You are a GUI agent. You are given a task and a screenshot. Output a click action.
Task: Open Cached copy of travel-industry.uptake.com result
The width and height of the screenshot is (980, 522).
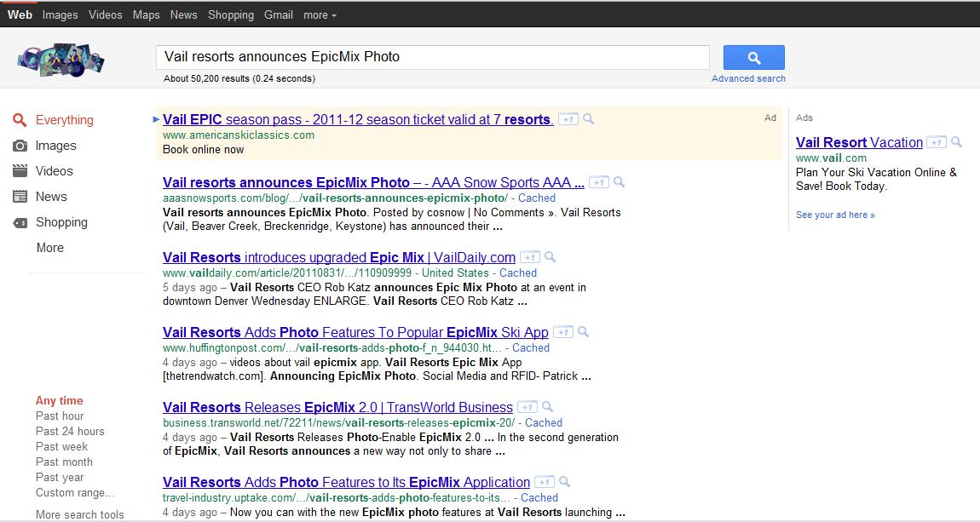[x=539, y=497]
